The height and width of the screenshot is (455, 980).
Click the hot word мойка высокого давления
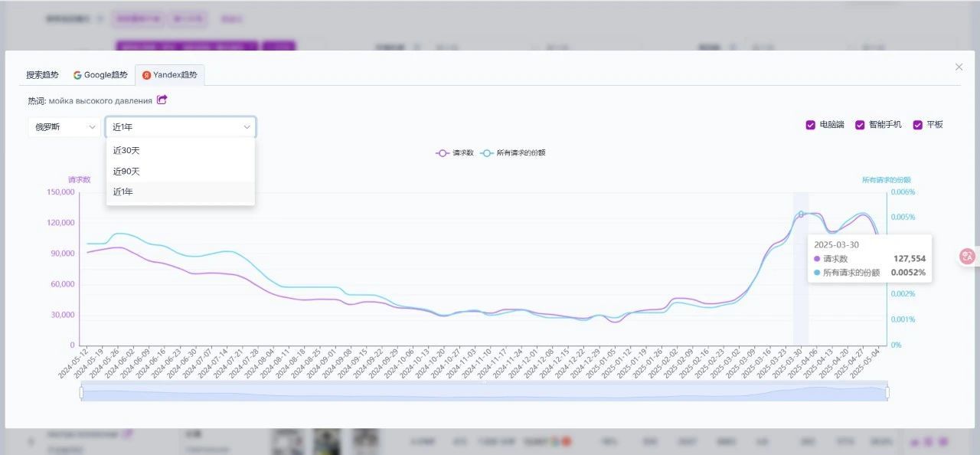[x=100, y=100]
